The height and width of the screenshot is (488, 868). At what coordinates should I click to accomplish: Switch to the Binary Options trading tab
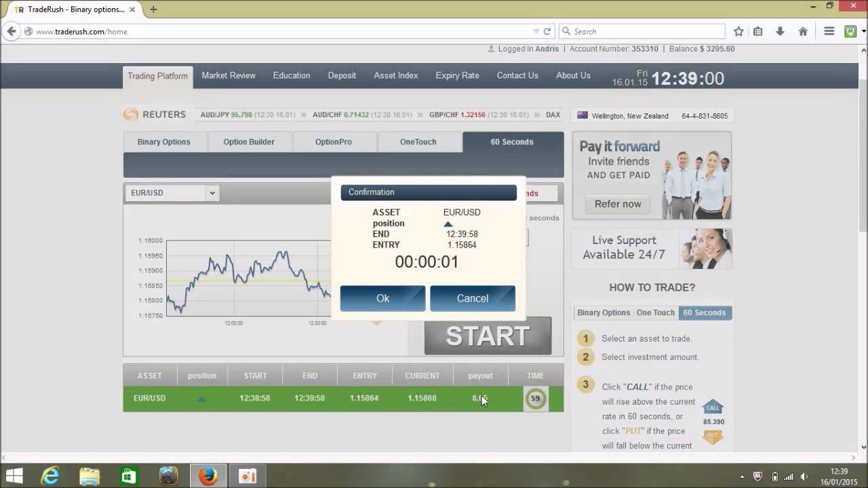click(x=164, y=142)
